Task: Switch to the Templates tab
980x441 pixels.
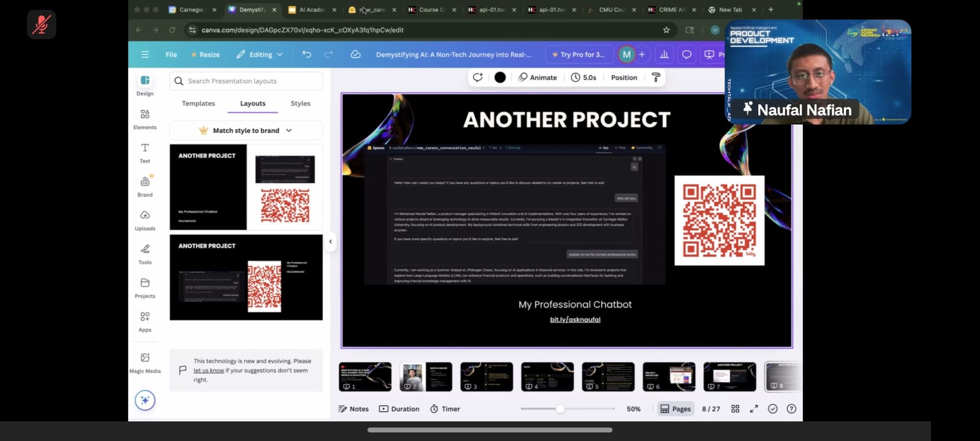Action: (198, 104)
